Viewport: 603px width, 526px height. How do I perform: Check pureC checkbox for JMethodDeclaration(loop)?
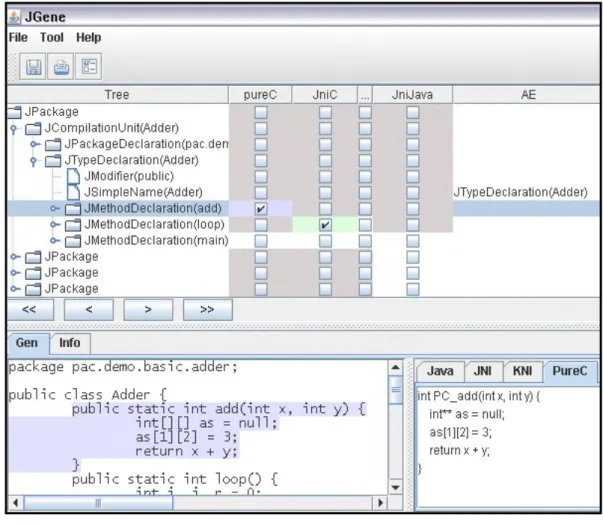261,225
